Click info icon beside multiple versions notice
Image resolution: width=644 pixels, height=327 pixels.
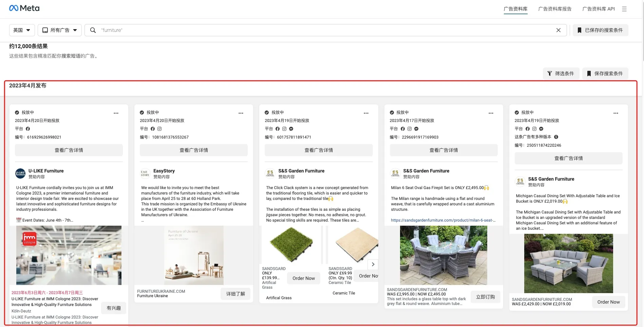[x=556, y=137]
